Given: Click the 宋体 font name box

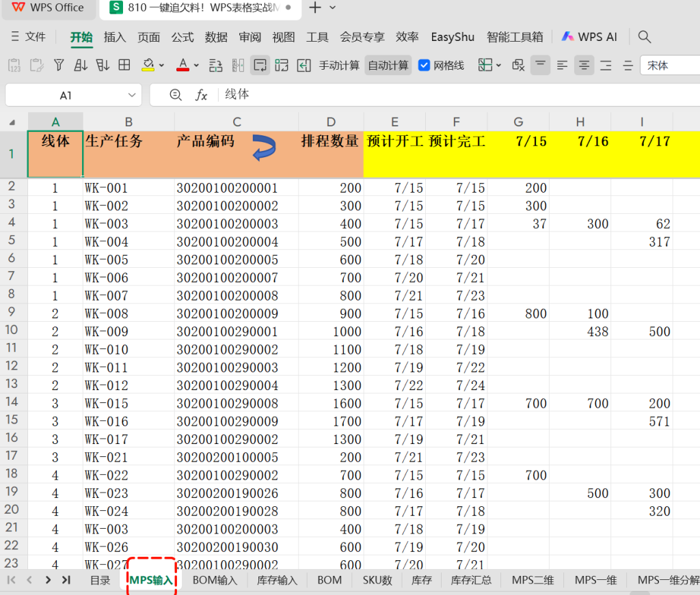Looking at the screenshot, I should 670,66.
